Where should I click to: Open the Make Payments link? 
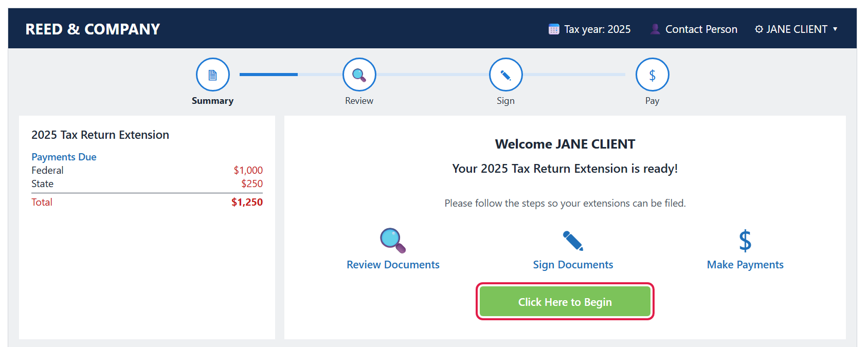tap(745, 265)
